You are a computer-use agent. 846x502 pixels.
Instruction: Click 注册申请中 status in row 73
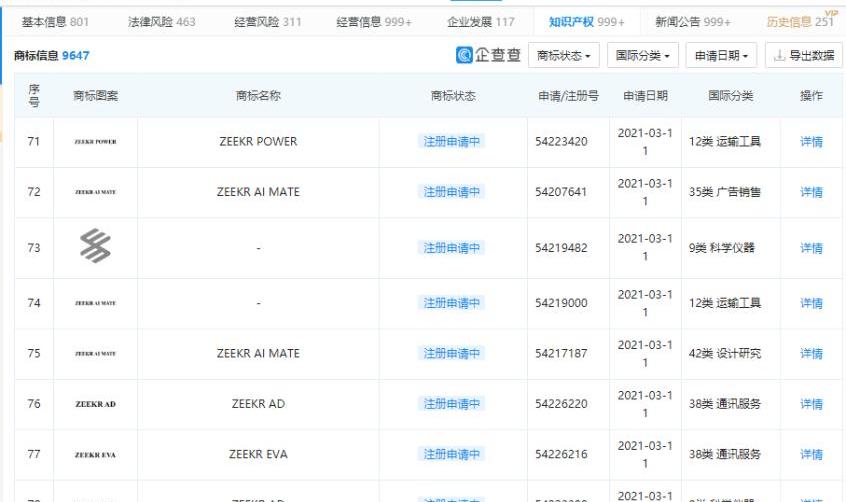[452, 248]
